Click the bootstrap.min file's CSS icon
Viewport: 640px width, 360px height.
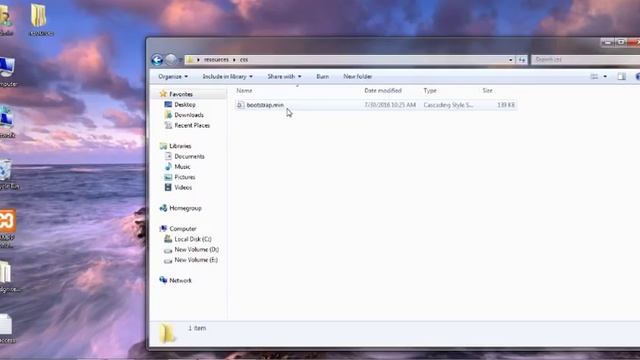(240, 105)
